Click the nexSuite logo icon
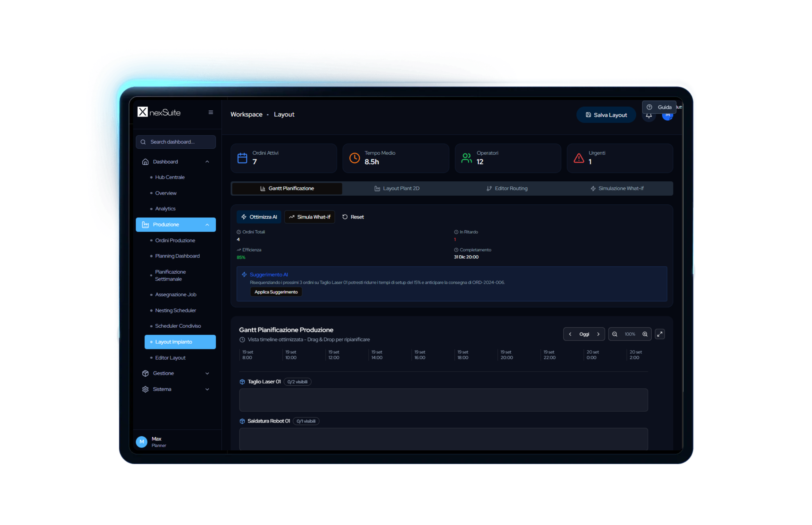Viewport: 812px width, 525px height. tap(143, 112)
